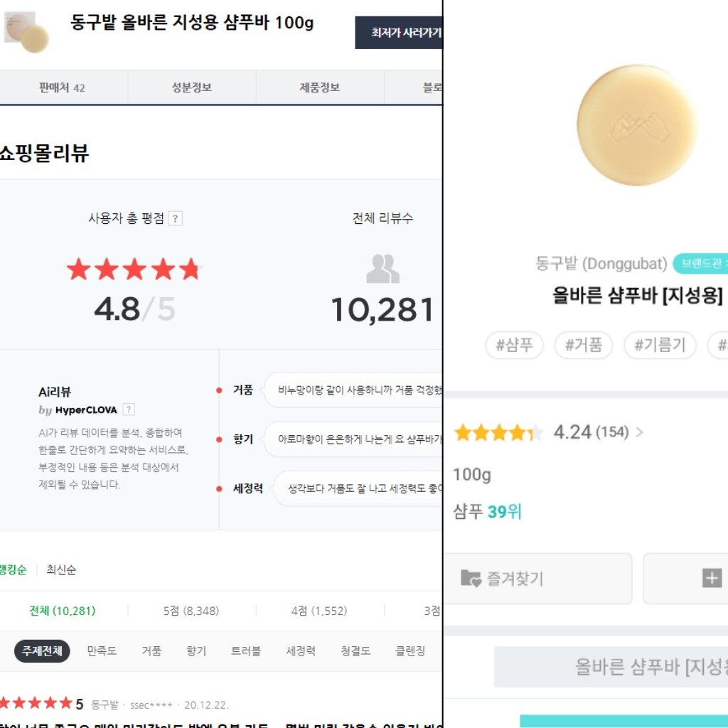Open the 판매처 42 tab

tap(63, 87)
